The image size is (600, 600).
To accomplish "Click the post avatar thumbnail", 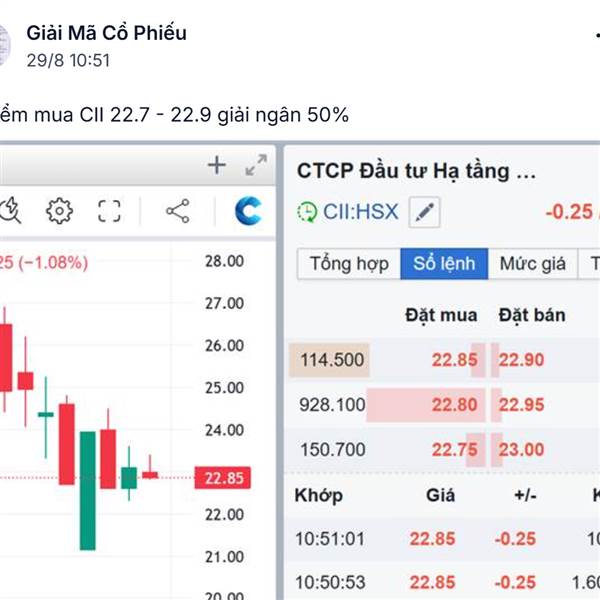I will [5, 45].
